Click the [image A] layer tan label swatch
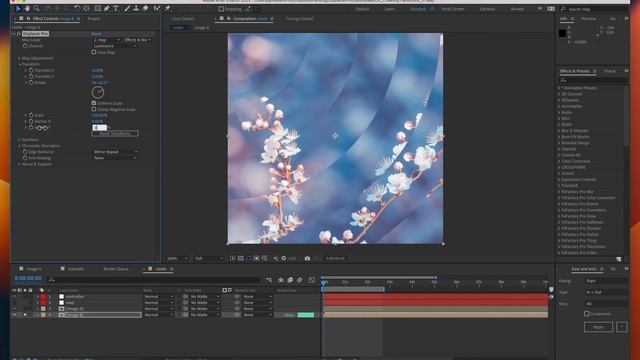This screenshot has width=640, height=360. (43, 309)
